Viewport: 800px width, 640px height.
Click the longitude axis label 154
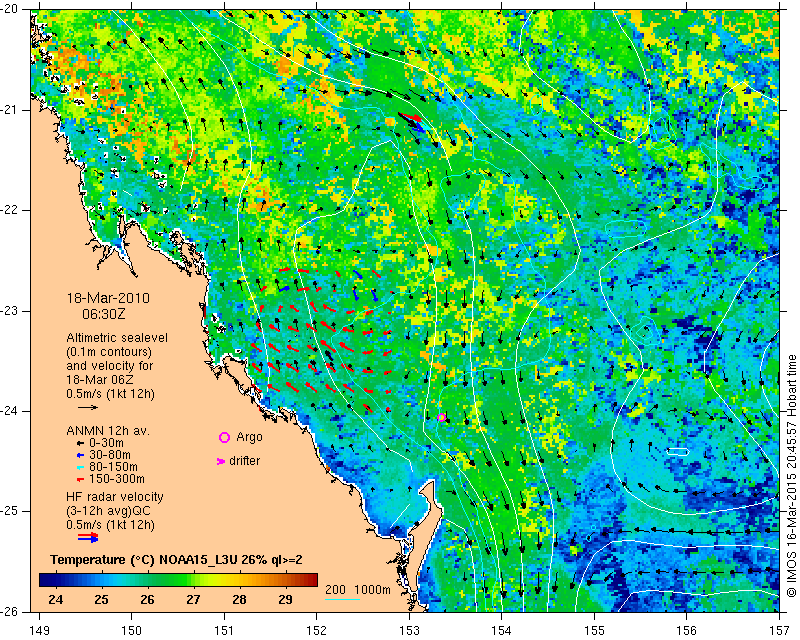coord(502,631)
